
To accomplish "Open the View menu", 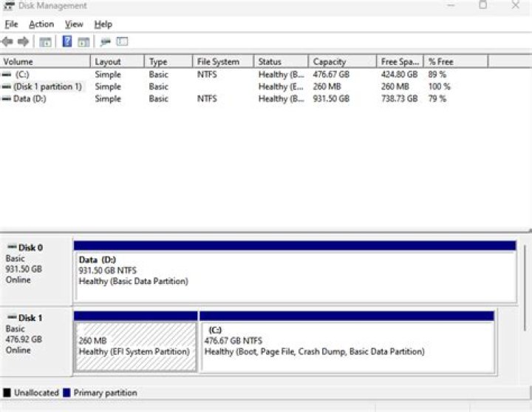I will click(x=74, y=24).
